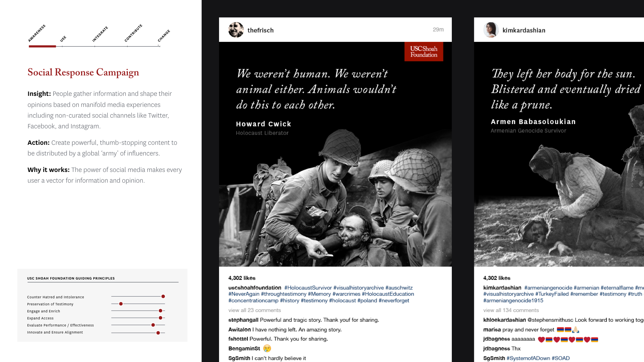
Task: Select the Contribute stage on the timeline
Action: (x=133, y=33)
